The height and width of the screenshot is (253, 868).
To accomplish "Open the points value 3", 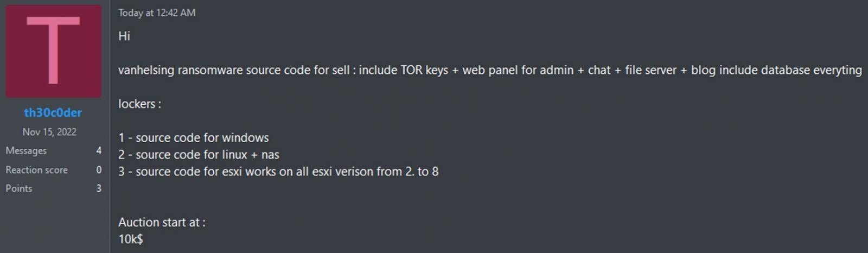I will click(x=99, y=188).
